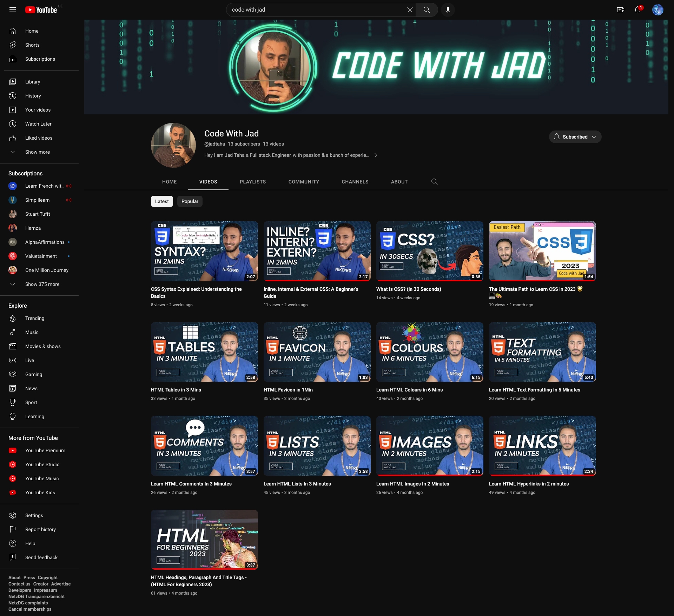Screen dimensions: 674x616
Task: Open the notifications bell in header
Action: 637,10
